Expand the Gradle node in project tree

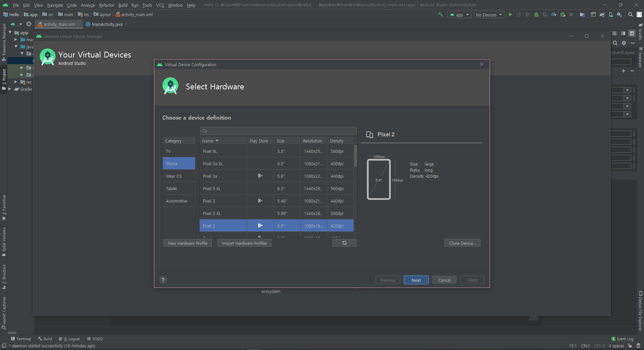pos(10,89)
